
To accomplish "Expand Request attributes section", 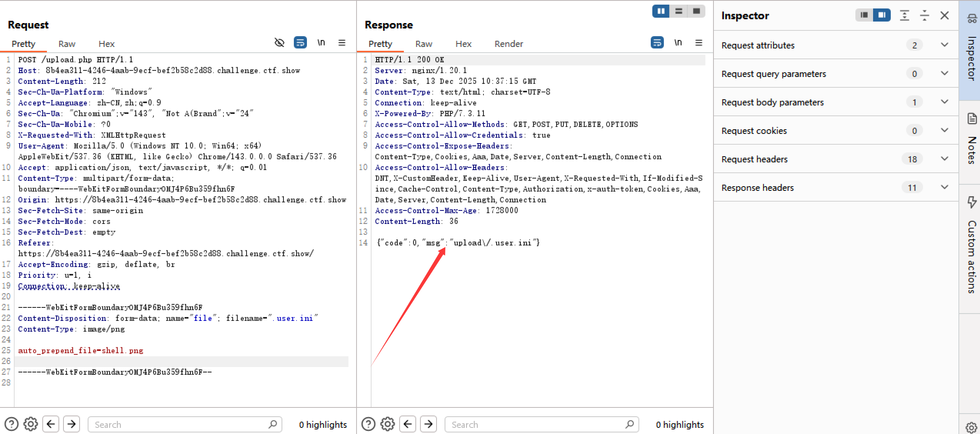I will 944,45.
